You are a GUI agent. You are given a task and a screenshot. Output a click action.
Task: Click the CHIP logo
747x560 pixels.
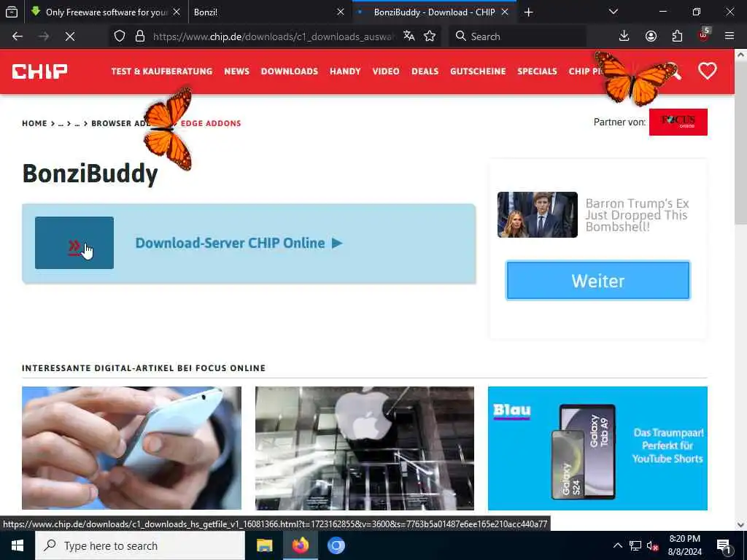(39, 71)
